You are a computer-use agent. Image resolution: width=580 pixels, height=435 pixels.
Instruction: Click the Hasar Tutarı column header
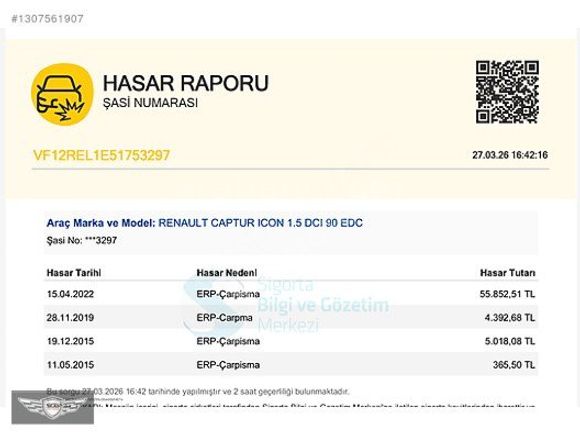tap(508, 273)
